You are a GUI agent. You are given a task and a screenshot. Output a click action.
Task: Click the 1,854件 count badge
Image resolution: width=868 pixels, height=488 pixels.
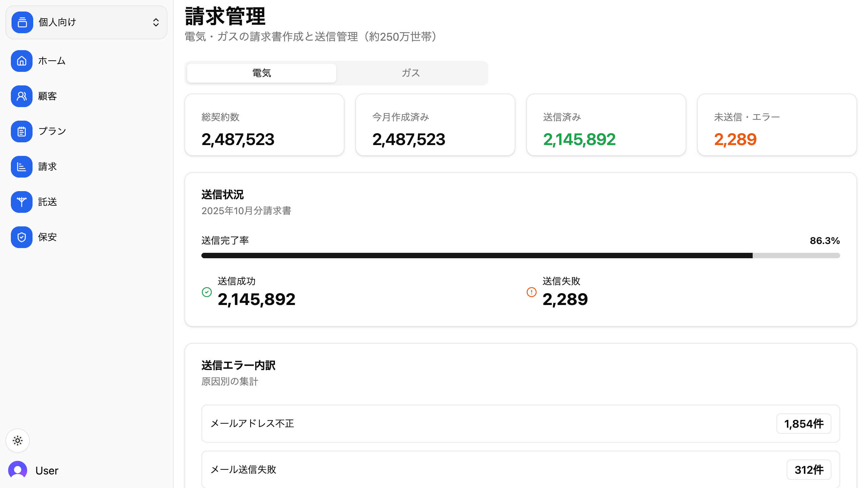804,424
